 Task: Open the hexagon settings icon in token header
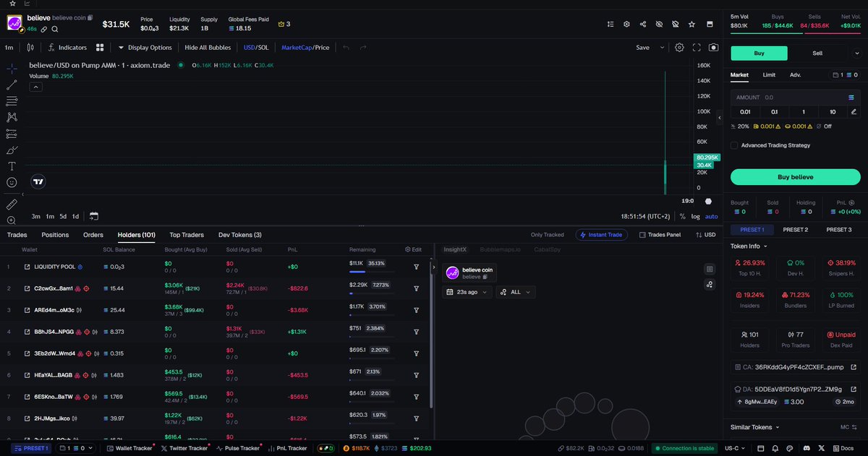627,24
